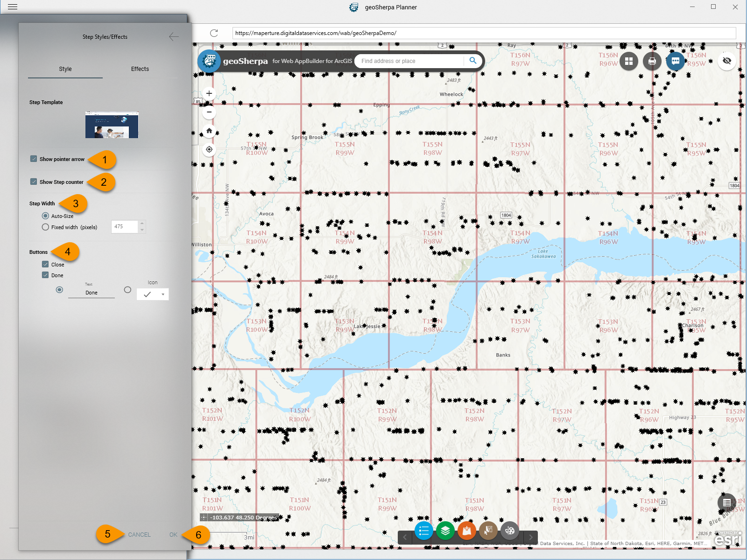
Task: Open the hamburger menu in title bar
Action: coord(13,7)
